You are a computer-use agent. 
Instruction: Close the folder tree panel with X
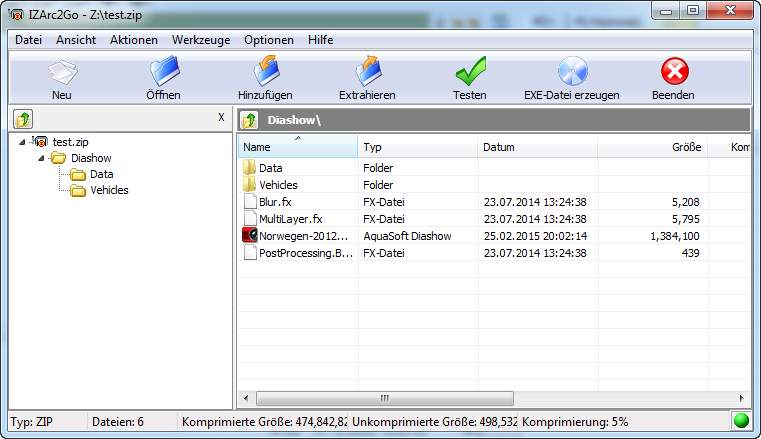pos(221,118)
